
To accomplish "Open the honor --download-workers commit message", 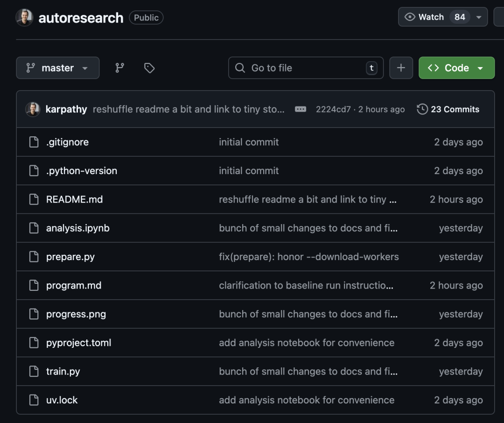I will click(308, 257).
